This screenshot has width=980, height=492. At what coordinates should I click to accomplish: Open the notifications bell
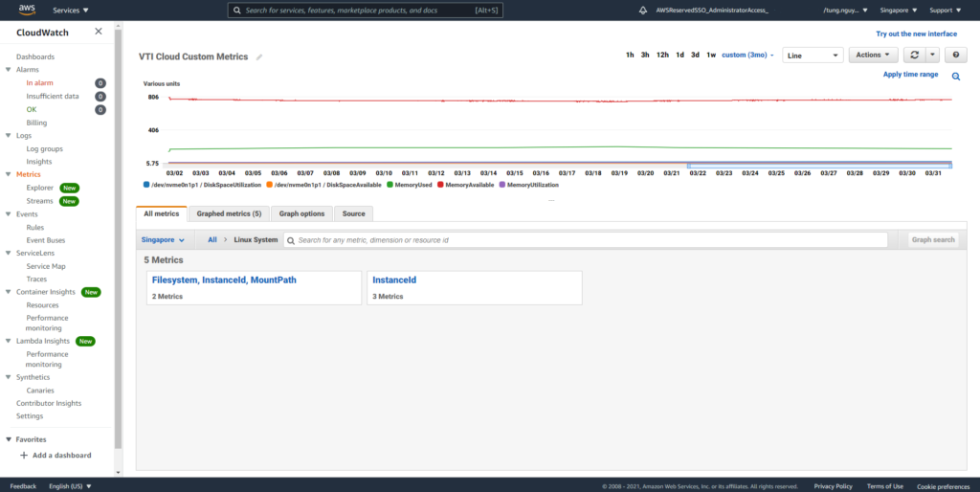tap(642, 11)
